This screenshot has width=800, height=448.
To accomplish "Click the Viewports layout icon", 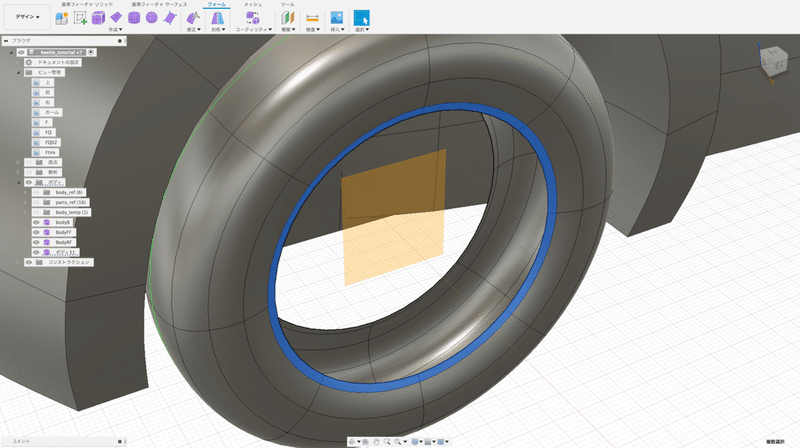I will [441, 442].
